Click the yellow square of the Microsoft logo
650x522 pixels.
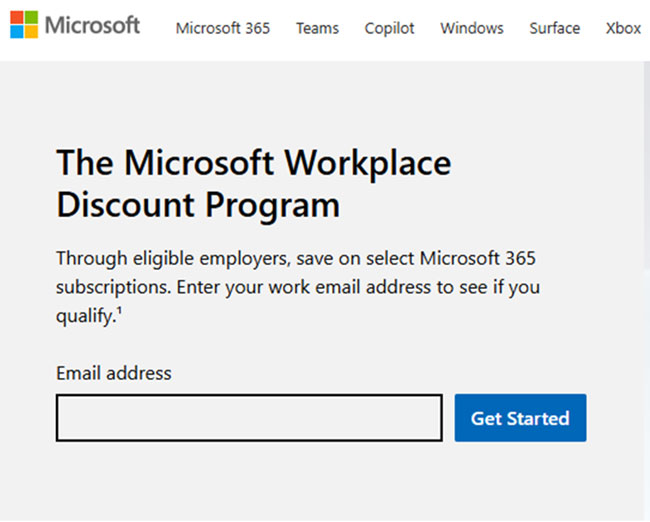30,32
